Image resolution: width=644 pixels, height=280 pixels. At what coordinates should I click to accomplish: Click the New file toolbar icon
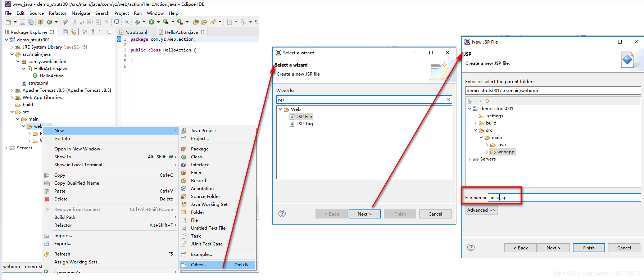tap(8, 22)
